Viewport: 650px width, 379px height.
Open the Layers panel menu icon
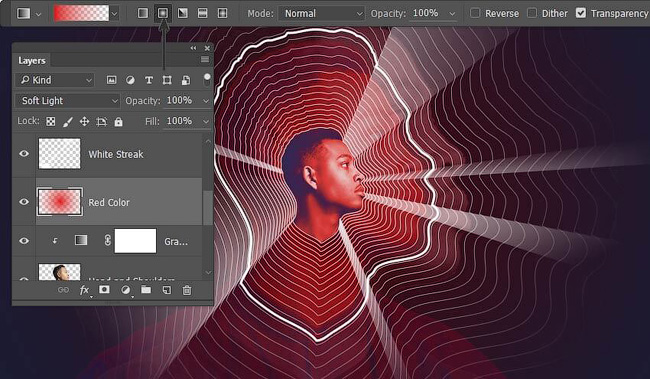click(205, 60)
